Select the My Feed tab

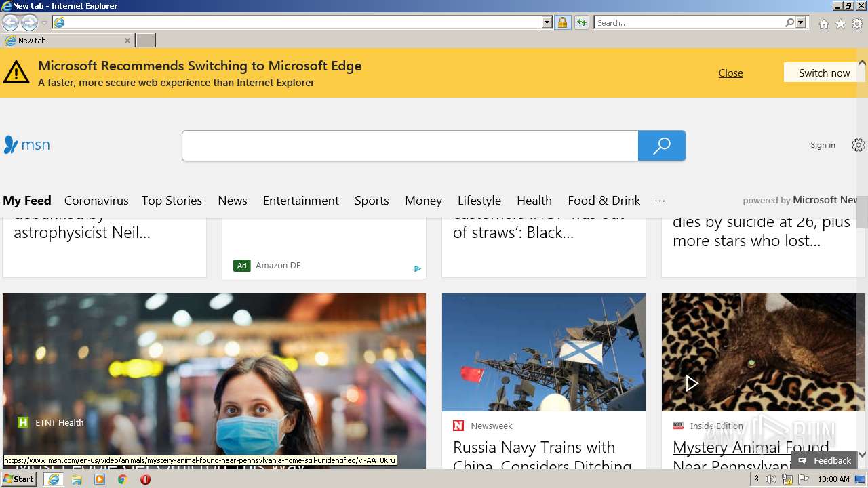tap(27, 201)
